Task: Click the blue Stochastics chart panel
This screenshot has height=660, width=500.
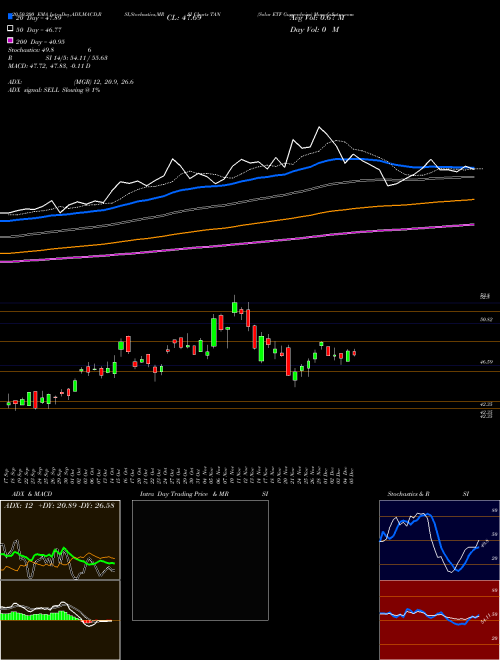Action: 439,540
